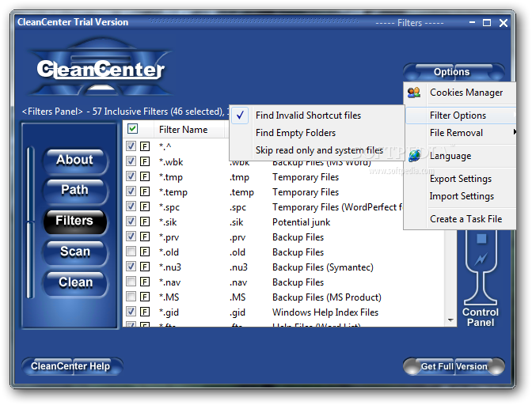Screen dimensions: 532x405
Task: Click the filter list scroll-down arrow
Action: (450, 320)
